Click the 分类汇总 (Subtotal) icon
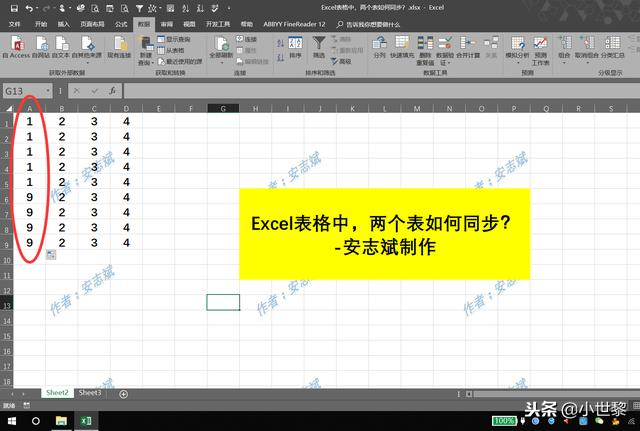 612,47
